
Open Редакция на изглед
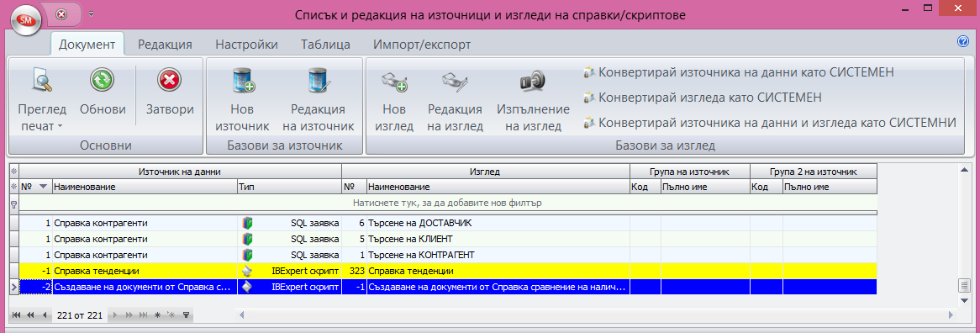click(x=455, y=100)
